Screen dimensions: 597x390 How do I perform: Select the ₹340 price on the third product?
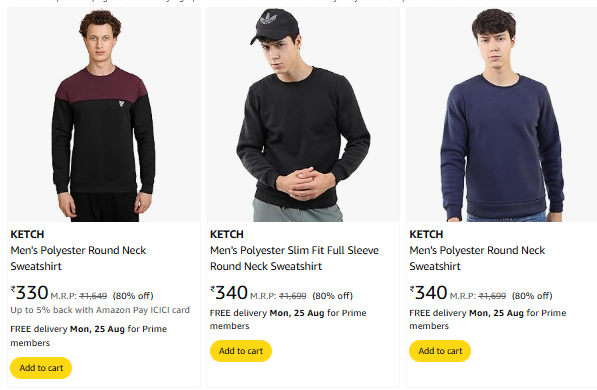click(428, 293)
